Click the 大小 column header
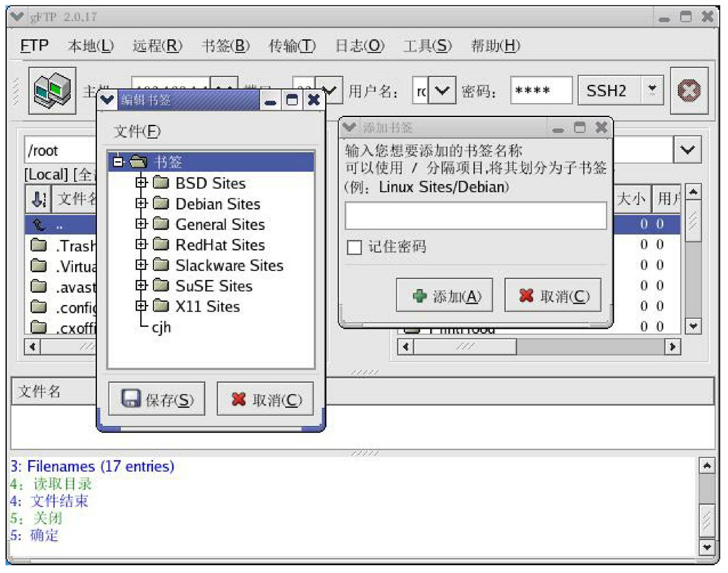Screen dimensions: 728x573 (x=632, y=199)
